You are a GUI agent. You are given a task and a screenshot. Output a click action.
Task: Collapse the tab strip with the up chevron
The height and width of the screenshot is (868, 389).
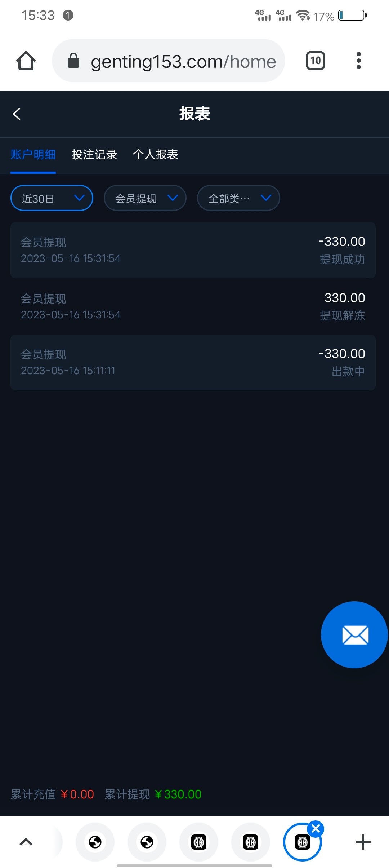point(26,842)
